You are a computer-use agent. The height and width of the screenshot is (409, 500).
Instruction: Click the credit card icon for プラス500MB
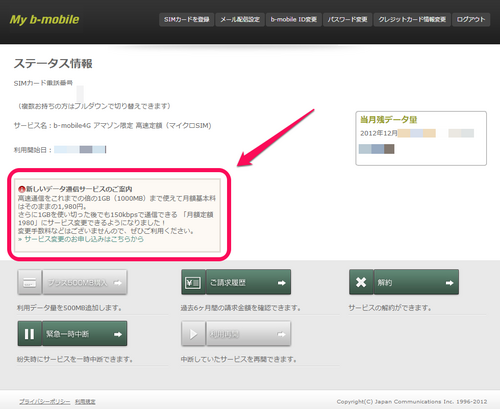(29, 283)
